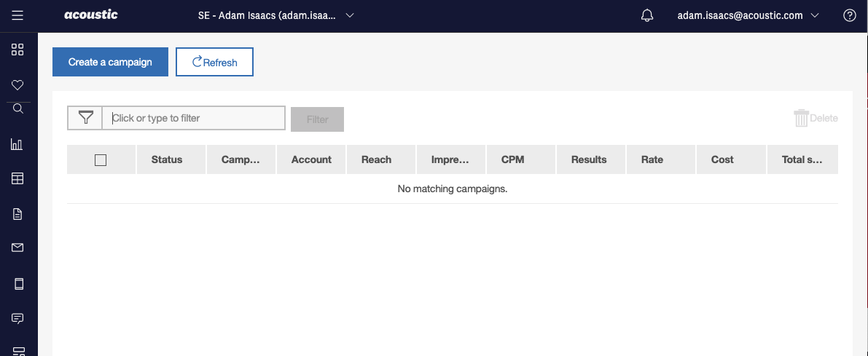This screenshot has height=356, width=868.
Task: Open the funnel filter options
Action: tap(85, 118)
